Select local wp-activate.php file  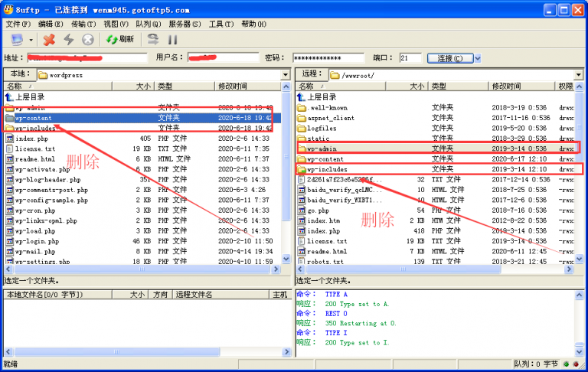tap(42, 169)
